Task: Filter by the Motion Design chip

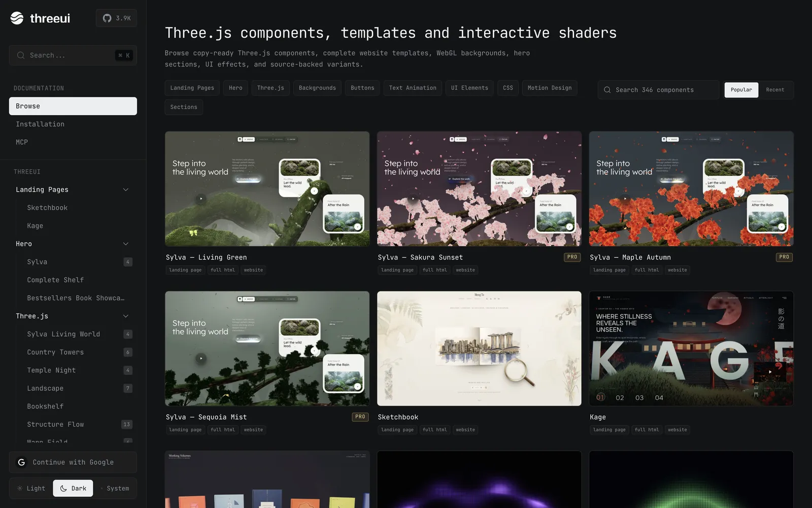Action: tap(550, 88)
